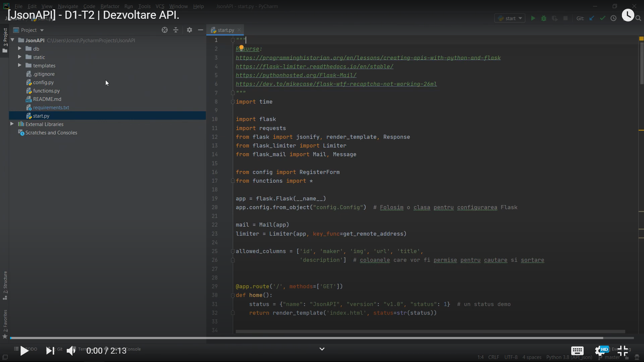Hide the Project panel with minus icon
This screenshot has width=644, height=362.
coord(201,30)
